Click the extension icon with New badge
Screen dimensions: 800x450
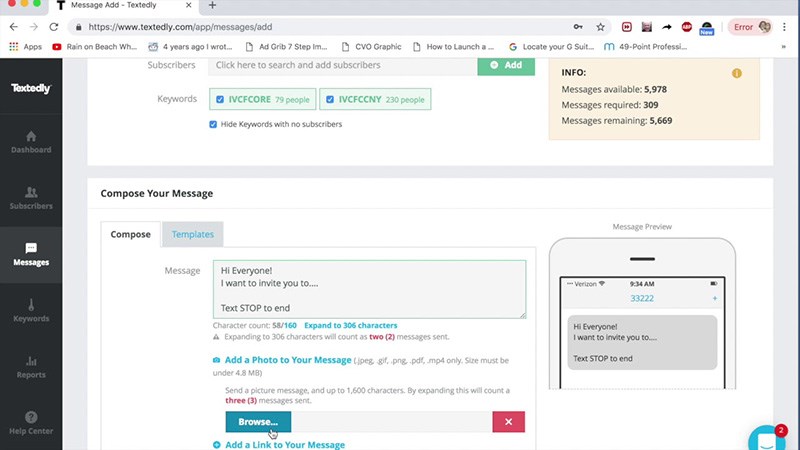[707, 28]
